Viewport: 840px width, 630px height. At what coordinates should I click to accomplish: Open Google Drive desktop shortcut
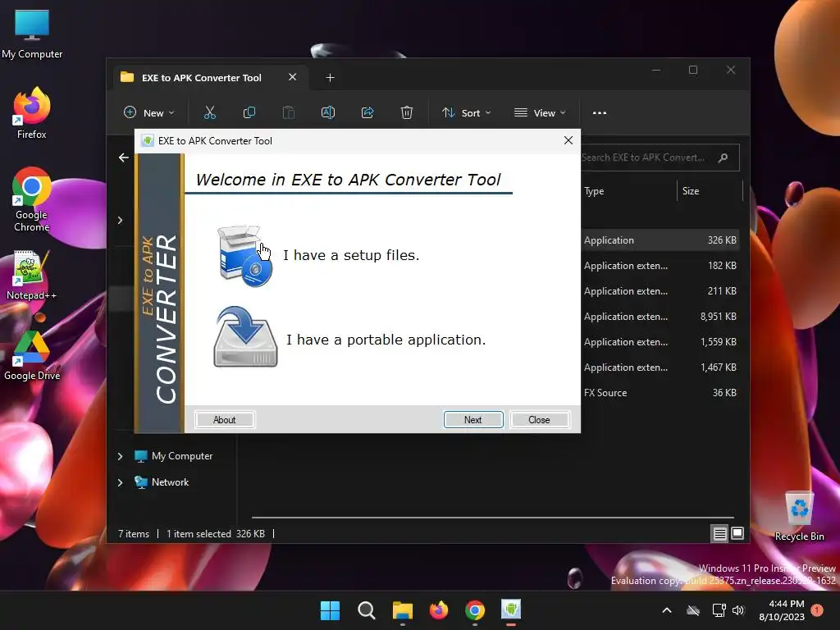[32, 356]
